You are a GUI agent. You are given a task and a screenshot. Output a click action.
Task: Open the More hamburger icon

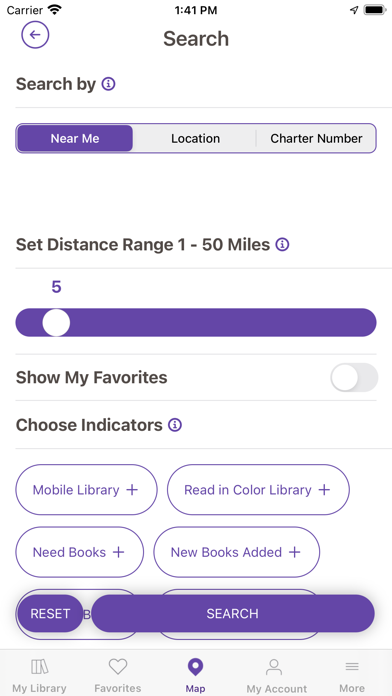pyautogui.click(x=352, y=667)
